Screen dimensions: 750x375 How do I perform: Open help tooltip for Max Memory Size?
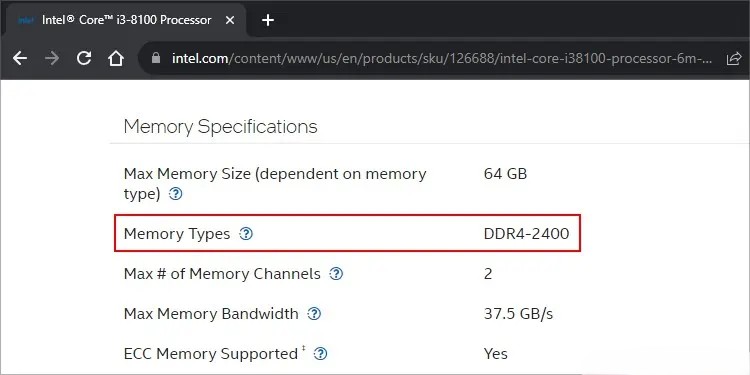click(x=176, y=194)
